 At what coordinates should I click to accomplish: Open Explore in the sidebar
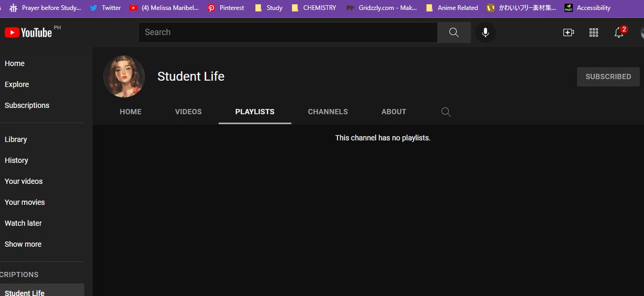[x=17, y=84]
